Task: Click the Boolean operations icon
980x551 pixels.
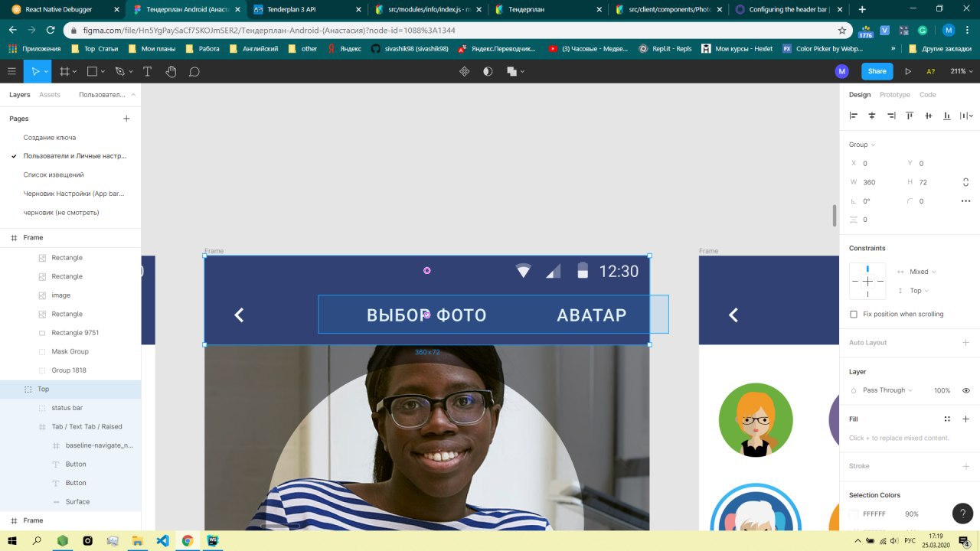Action: 511,71
